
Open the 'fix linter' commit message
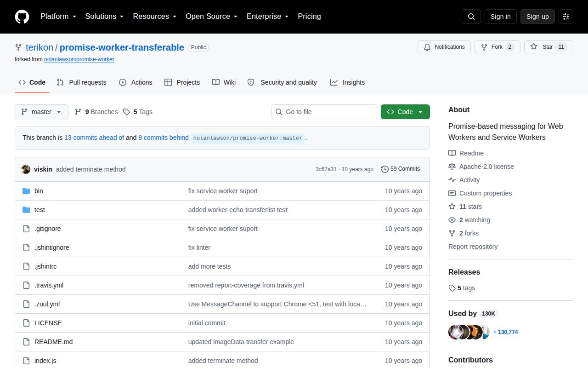coord(199,247)
